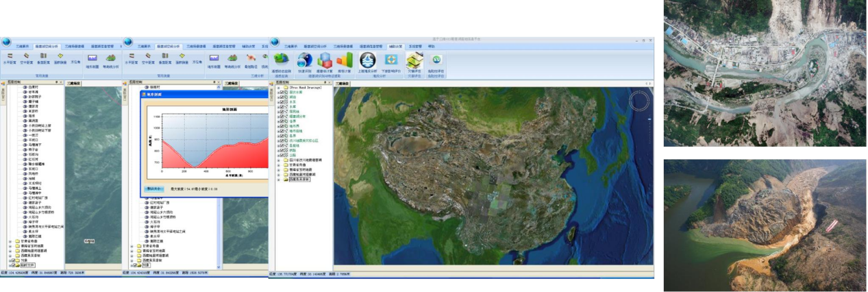Open the top aerial river town photo
868x292 pixels.
[764, 73]
